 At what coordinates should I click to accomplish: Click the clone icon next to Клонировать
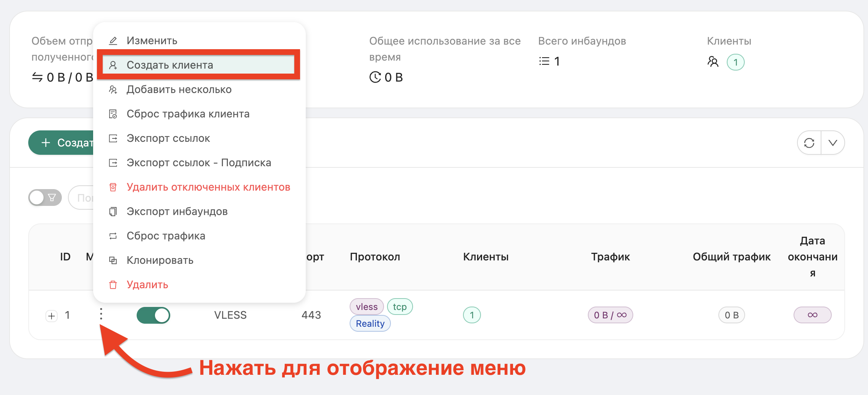click(x=112, y=260)
